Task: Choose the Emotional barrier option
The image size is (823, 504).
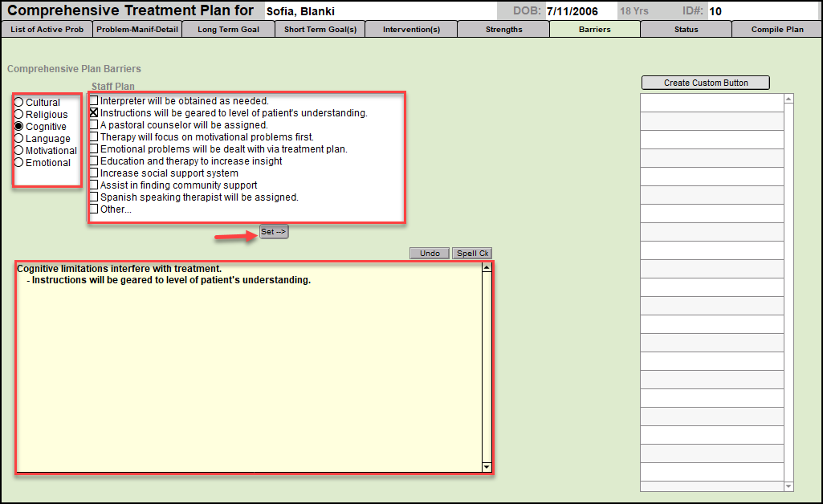Action: click(x=19, y=163)
